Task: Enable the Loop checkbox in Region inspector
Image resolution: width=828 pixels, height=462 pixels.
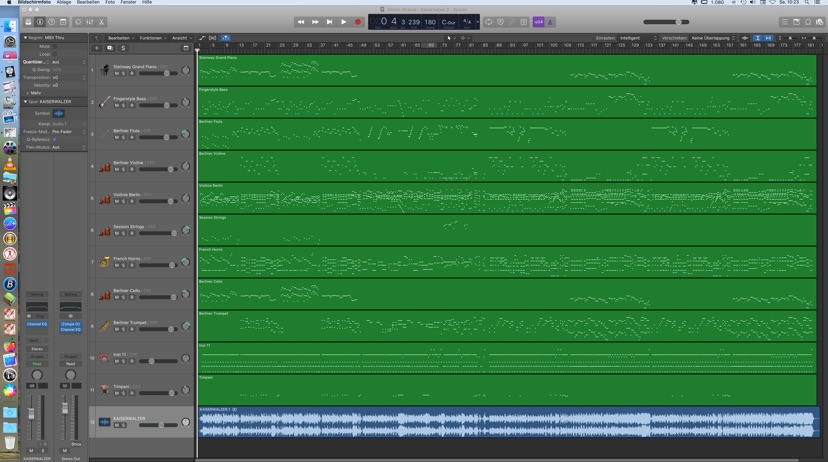Action: point(54,54)
